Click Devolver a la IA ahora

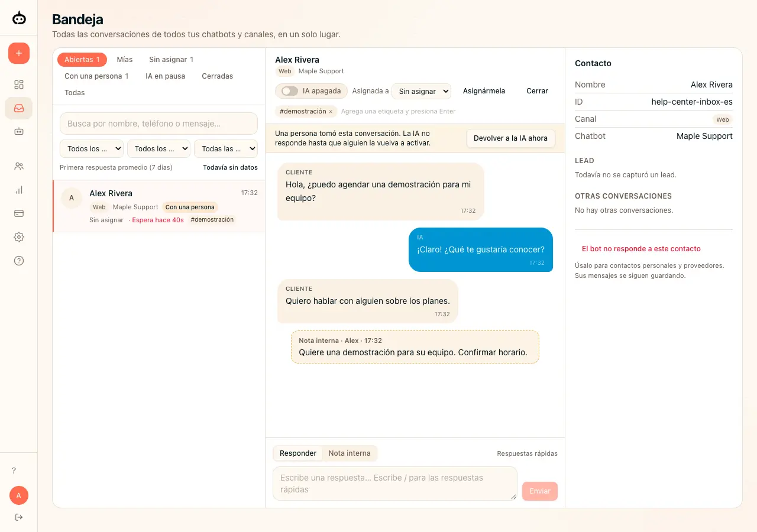511,138
